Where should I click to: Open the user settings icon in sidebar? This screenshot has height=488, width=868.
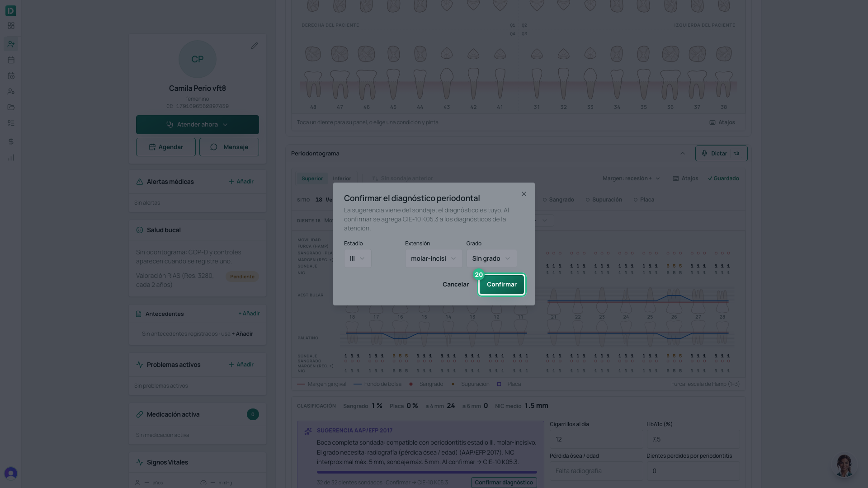(11, 92)
